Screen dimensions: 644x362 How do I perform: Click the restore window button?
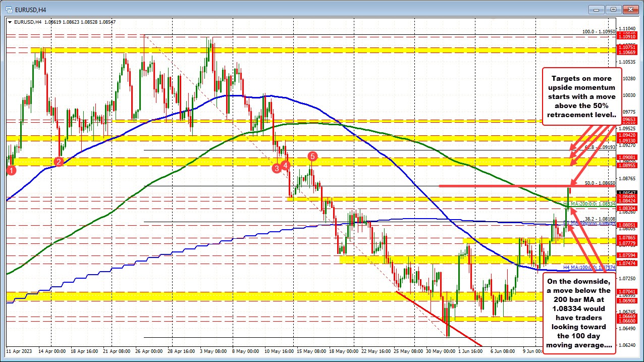[x=613, y=9]
